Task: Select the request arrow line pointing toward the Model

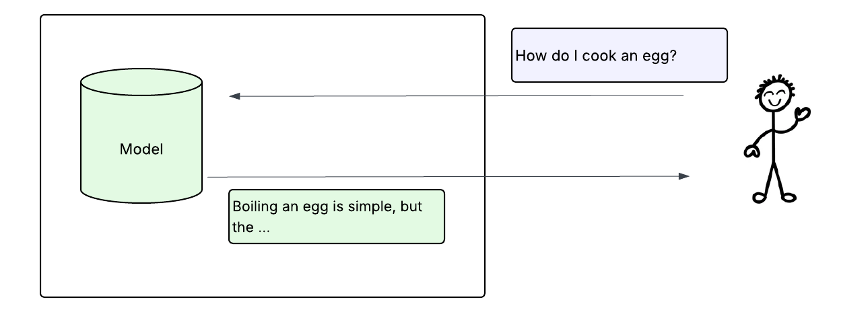Action: pos(458,96)
